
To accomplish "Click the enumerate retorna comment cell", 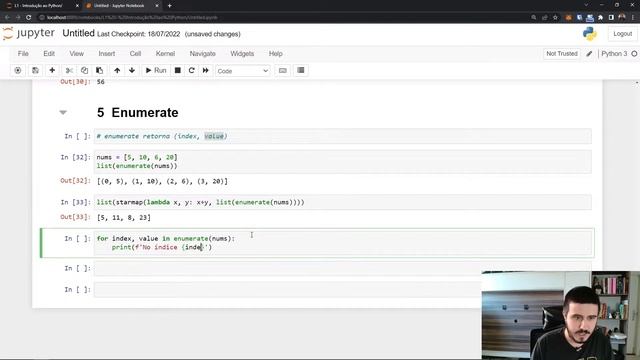I will point(342,136).
